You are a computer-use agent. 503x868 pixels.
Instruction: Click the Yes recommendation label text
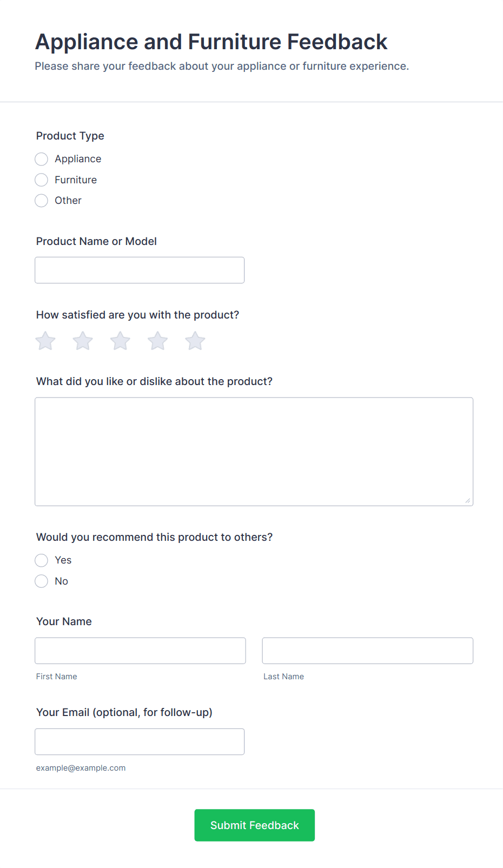63,560
